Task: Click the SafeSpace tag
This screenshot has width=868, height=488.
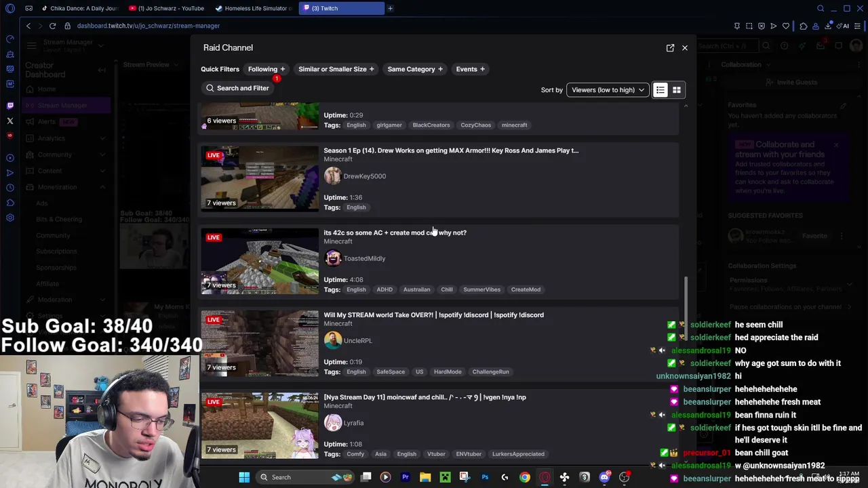Action: click(x=391, y=372)
